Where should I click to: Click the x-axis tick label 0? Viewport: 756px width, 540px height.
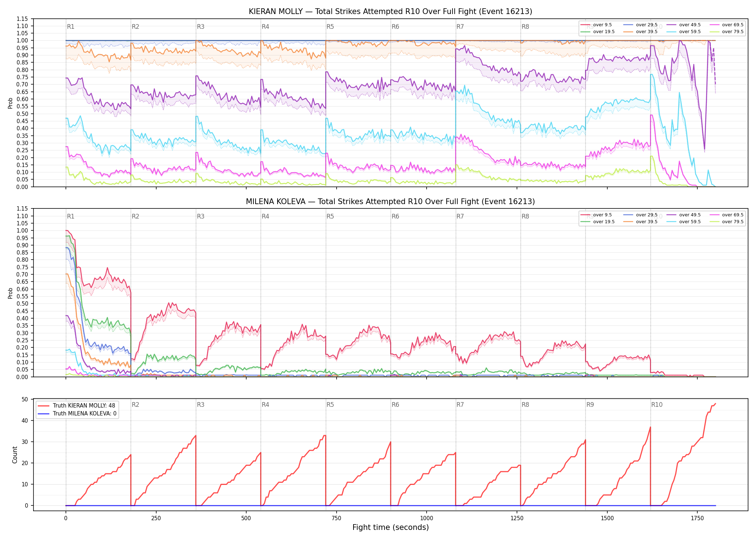point(66,518)
